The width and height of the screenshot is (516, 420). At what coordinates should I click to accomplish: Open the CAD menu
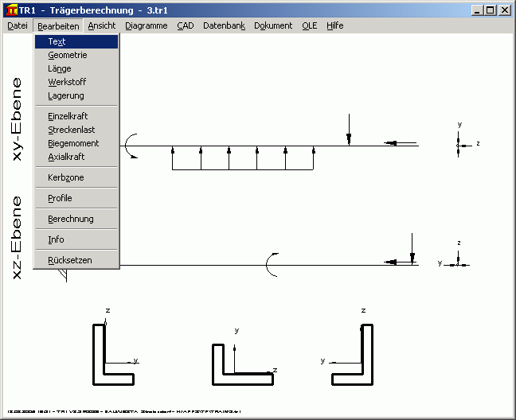(x=185, y=25)
